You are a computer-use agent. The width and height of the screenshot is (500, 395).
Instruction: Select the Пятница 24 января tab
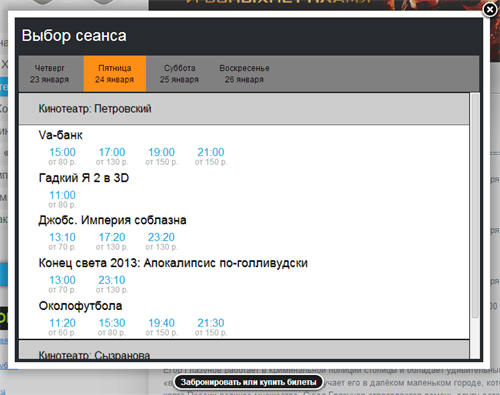point(115,74)
